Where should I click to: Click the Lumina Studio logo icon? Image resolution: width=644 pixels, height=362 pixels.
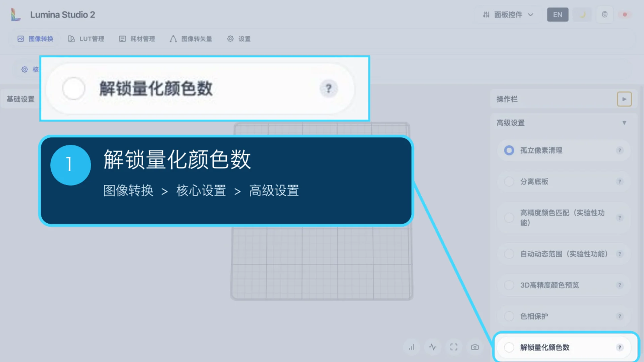pyautogui.click(x=15, y=15)
